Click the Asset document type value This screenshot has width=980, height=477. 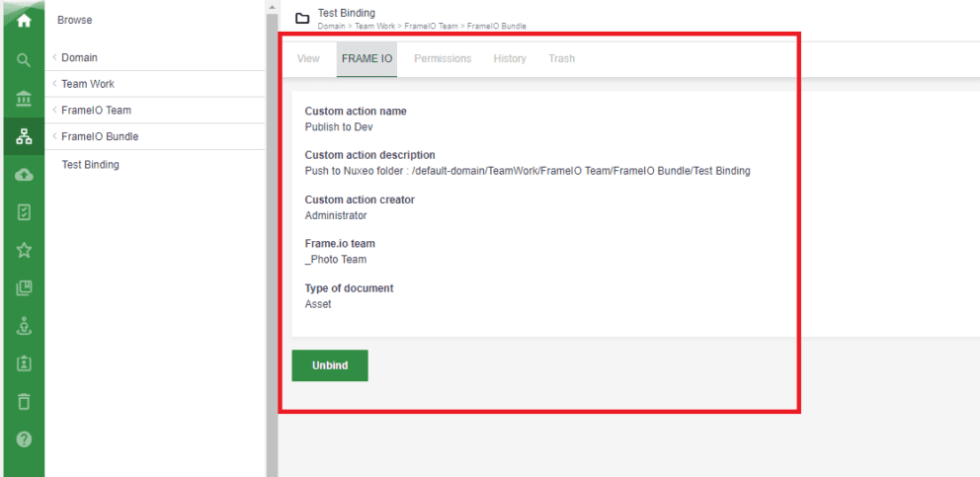[318, 304]
